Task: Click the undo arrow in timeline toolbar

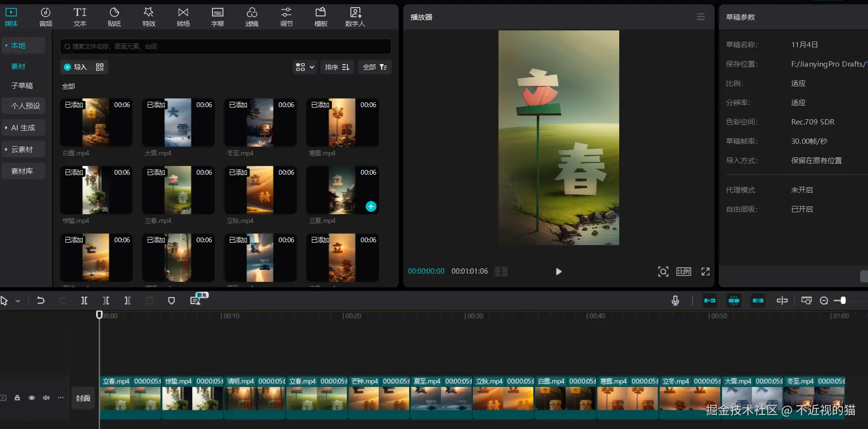Action: point(41,301)
